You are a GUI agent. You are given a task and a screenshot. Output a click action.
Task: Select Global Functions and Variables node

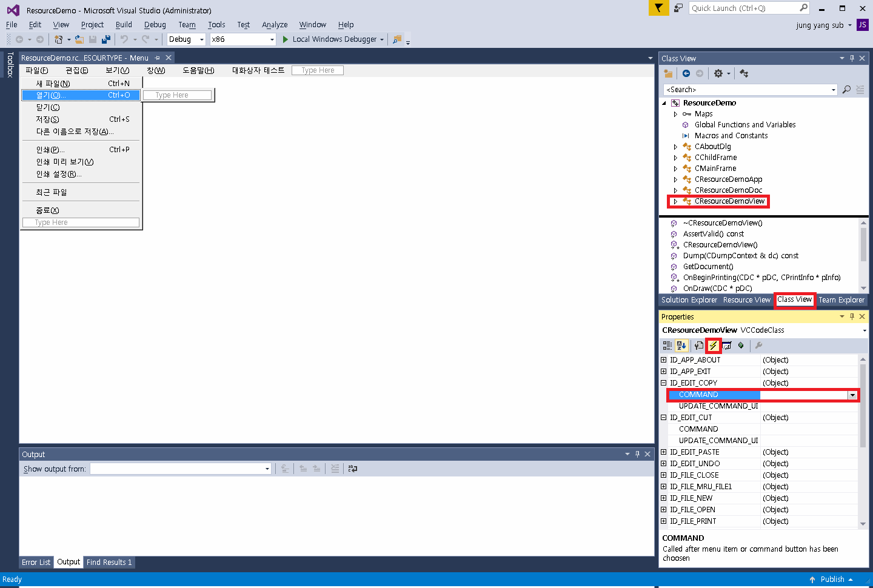tap(745, 125)
